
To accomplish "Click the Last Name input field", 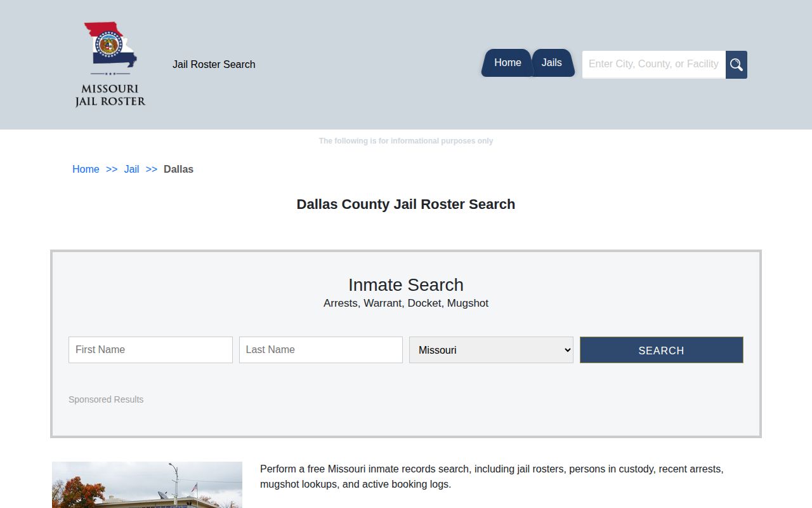I will click(x=321, y=350).
